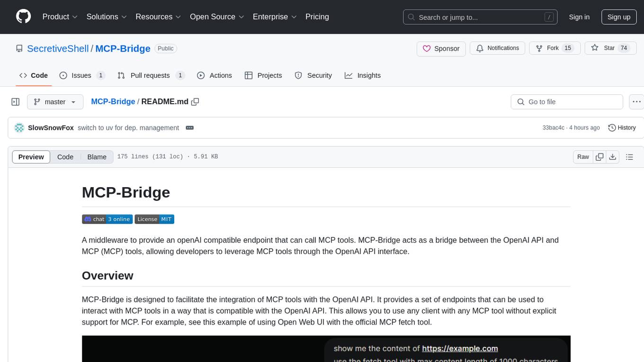The height and width of the screenshot is (362, 644).
Task: Switch to the Security tab
Action: pos(313,75)
